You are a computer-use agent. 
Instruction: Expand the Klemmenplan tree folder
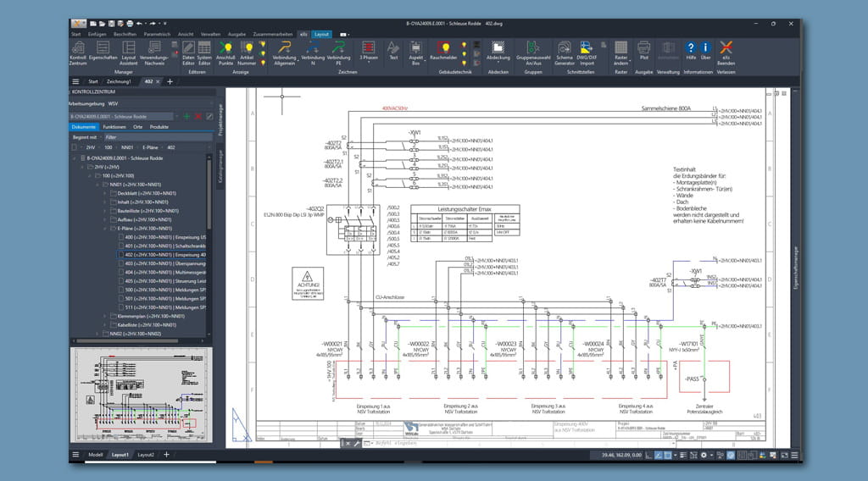[x=105, y=316]
